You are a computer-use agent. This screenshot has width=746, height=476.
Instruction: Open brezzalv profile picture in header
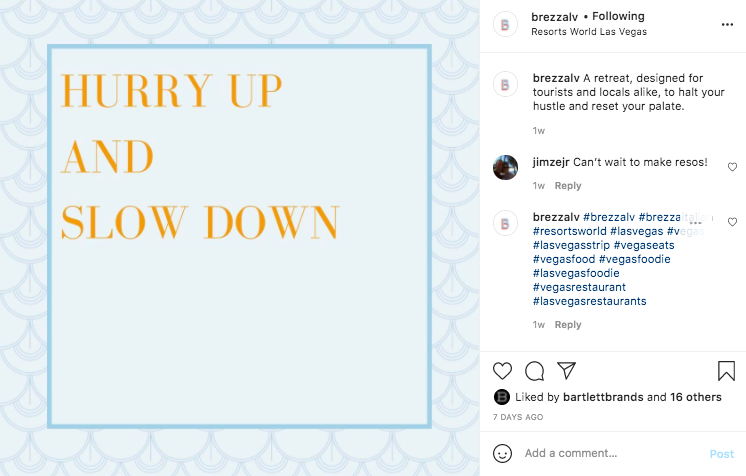click(x=506, y=24)
